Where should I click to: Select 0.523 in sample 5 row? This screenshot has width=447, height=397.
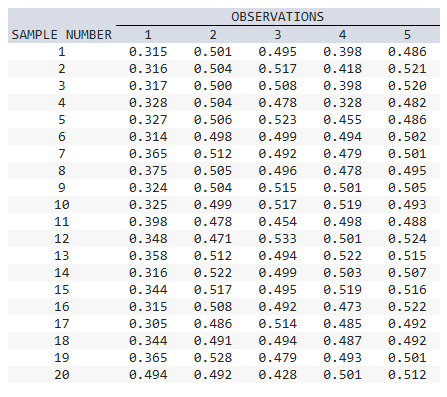point(277,120)
